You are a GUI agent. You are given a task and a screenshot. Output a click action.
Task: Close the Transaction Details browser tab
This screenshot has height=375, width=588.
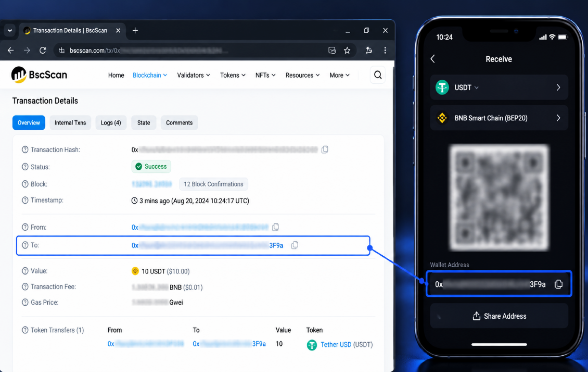tap(118, 30)
